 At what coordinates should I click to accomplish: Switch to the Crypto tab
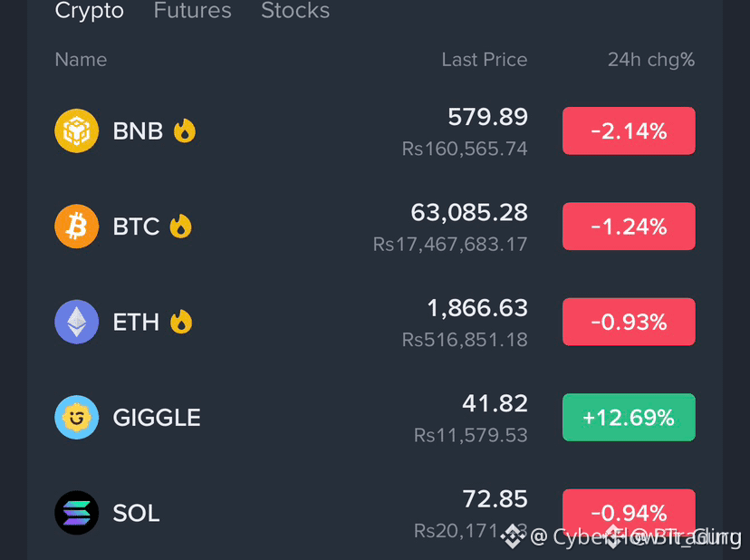click(90, 11)
